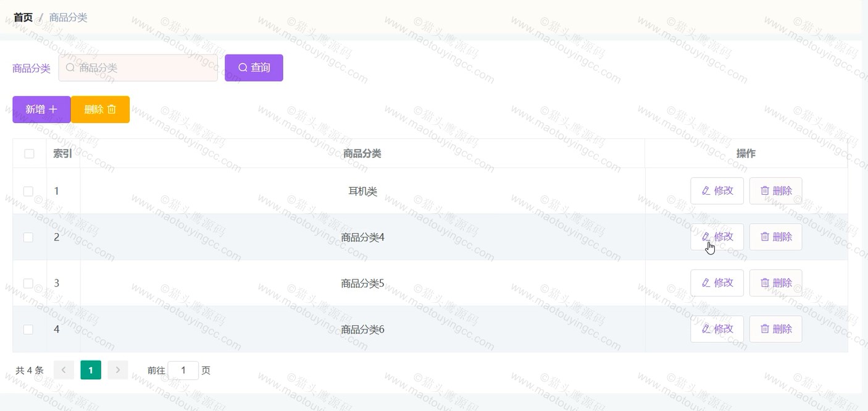
Task: Go to the next page with the right arrow
Action: [x=118, y=370]
